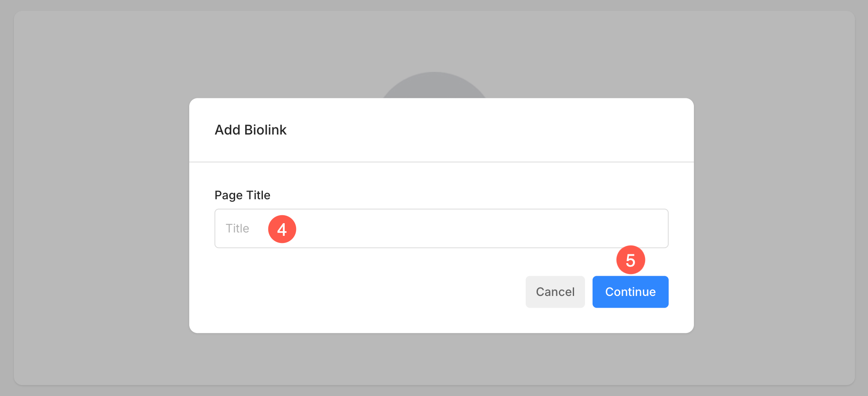This screenshot has width=868, height=396.
Task: Dismiss the Add Biolink dialog with Cancel
Action: [555, 292]
